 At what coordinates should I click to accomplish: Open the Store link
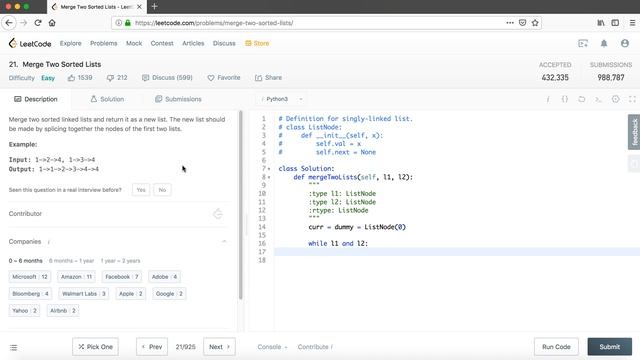pyautogui.click(x=257, y=43)
